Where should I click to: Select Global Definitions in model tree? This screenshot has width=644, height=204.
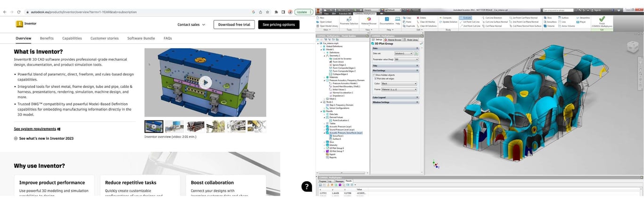[332, 46]
